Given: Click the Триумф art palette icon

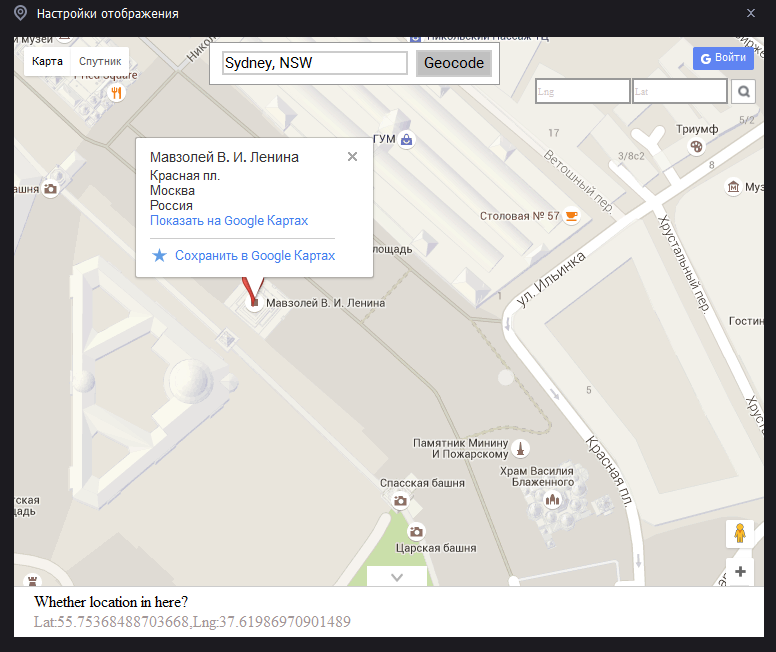Looking at the screenshot, I should [x=696, y=147].
